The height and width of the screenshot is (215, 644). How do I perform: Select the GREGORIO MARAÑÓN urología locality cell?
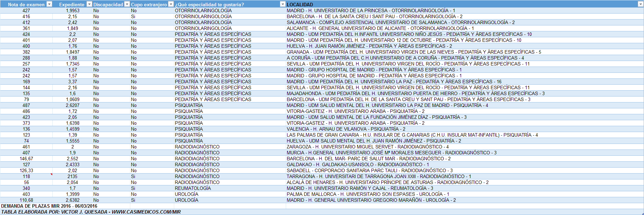point(465,200)
